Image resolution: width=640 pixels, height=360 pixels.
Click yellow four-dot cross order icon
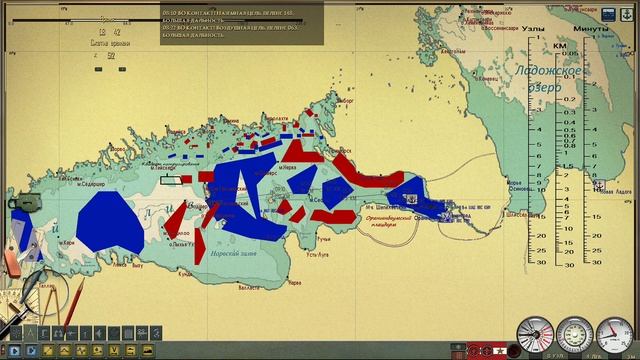coord(82,350)
